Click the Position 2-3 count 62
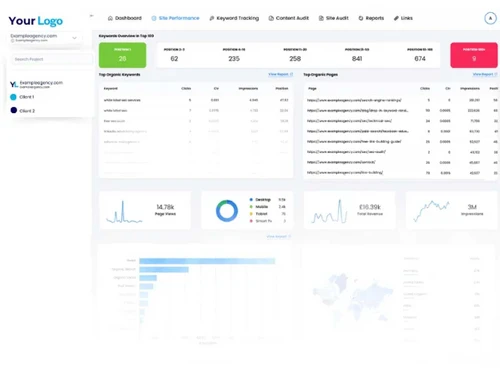 tap(174, 59)
